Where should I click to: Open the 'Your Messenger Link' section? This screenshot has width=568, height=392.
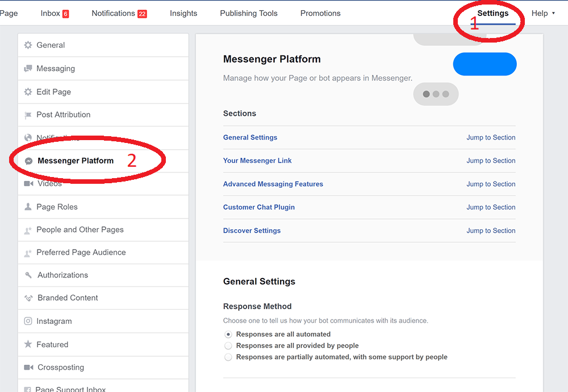(x=257, y=161)
